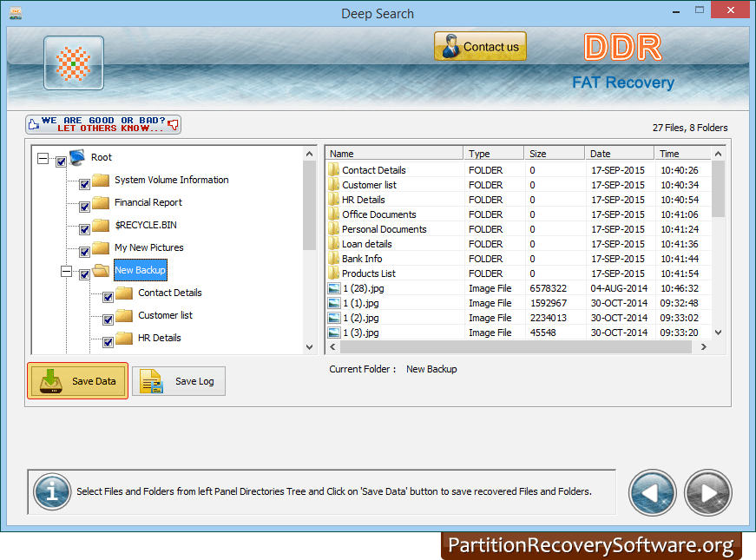
Task: Uncheck the System Volume Information checkbox
Action: point(84,184)
